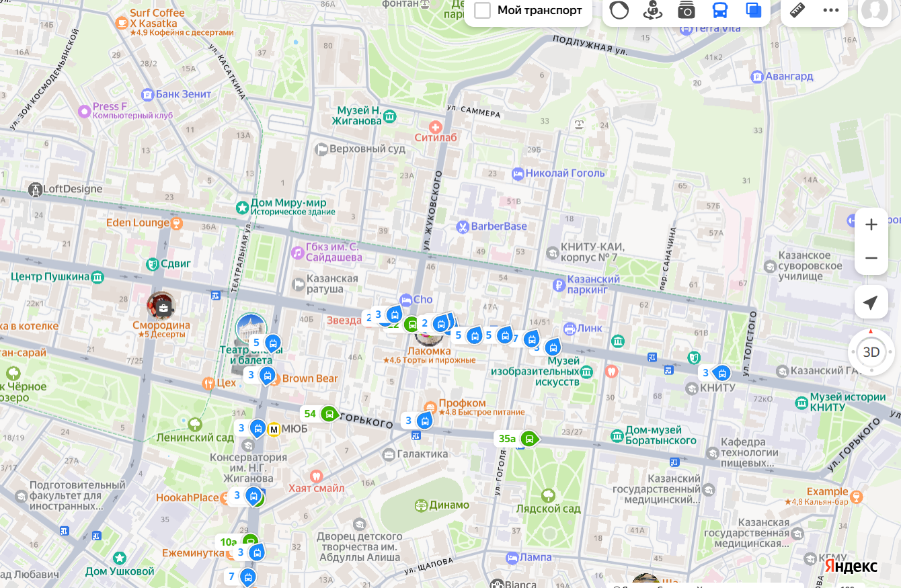Image resolution: width=901 pixels, height=588 pixels.
Task: Click the МЮБ metro station icon
Action: pyautogui.click(x=274, y=429)
